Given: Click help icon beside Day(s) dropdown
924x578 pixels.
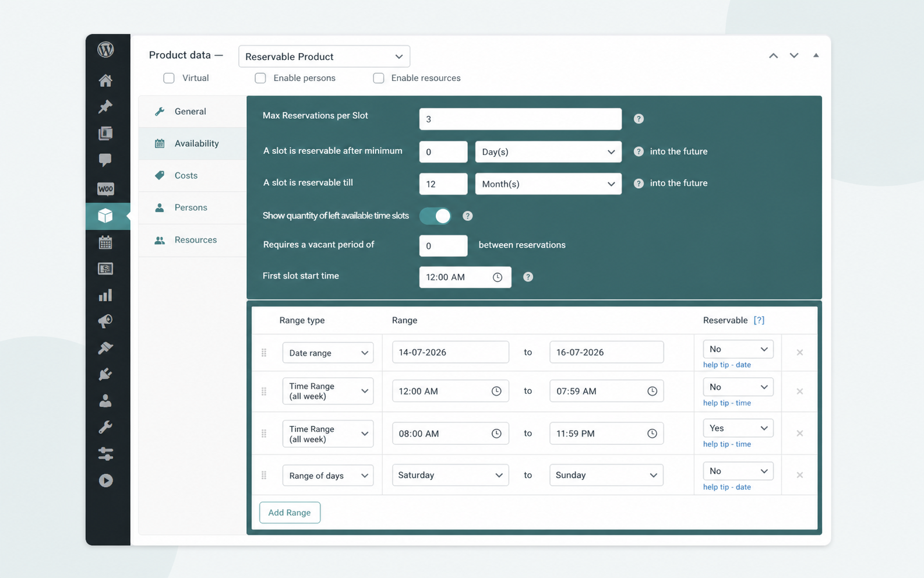Looking at the screenshot, I should tap(639, 151).
